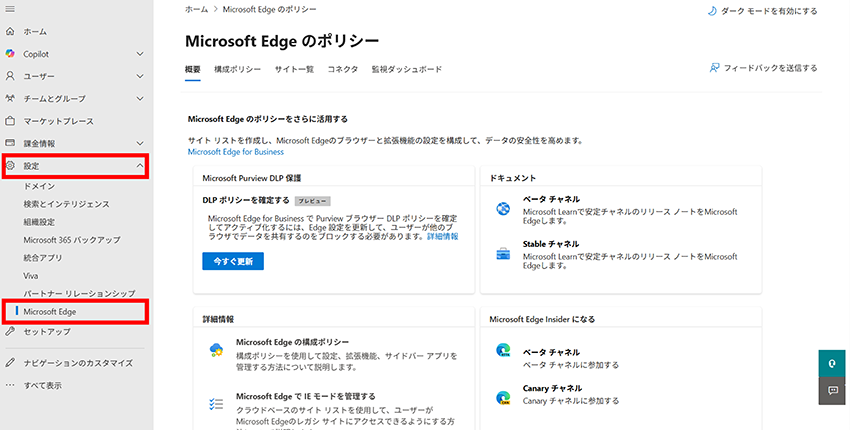Click the pencil icon for ナビゲーションのカスタマイズ

click(10, 363)
